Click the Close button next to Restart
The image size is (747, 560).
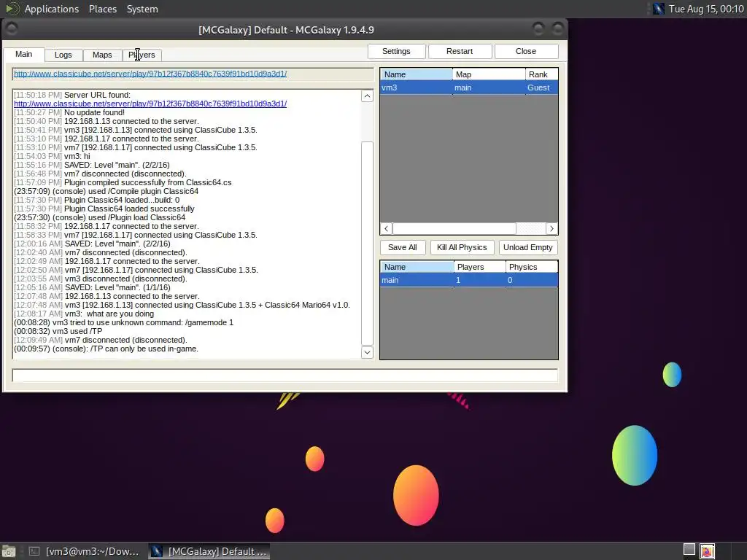526,52
